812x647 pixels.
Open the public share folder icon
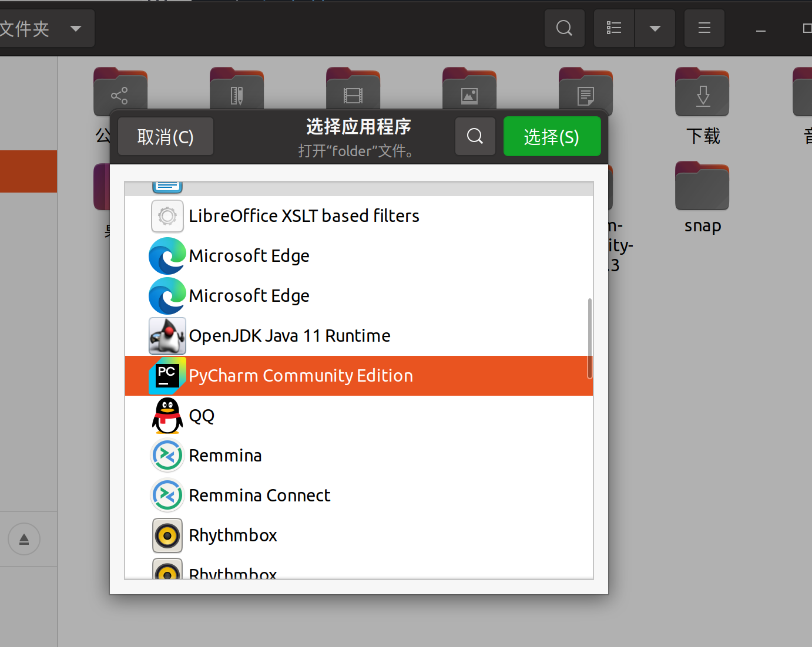[x=120, y=89]
